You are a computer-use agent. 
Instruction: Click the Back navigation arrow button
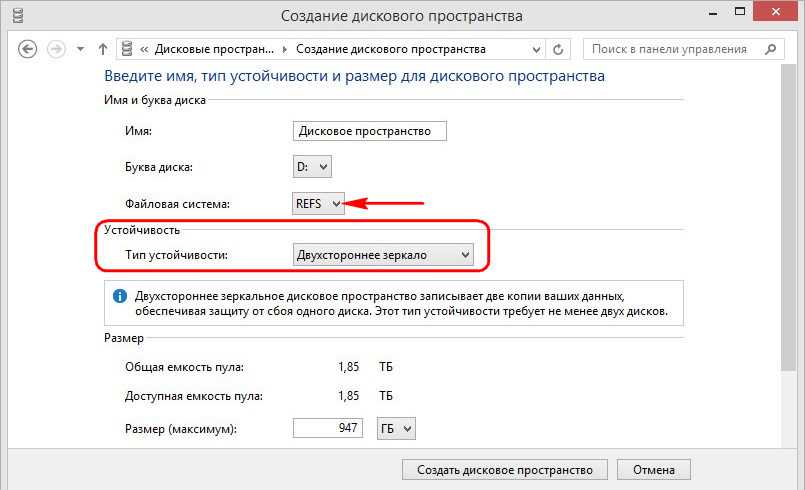pos(28,49)
